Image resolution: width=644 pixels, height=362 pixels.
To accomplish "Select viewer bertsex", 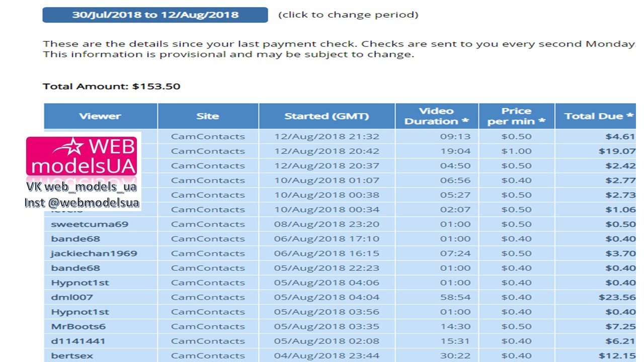I will [x=72, y=355].
